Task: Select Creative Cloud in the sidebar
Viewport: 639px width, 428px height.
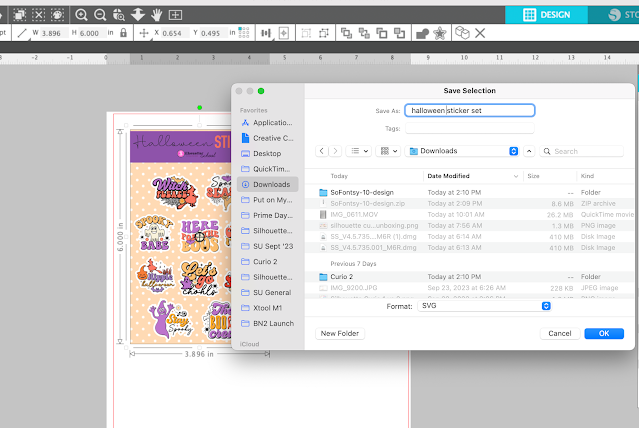Action: [x=267, y=138]
